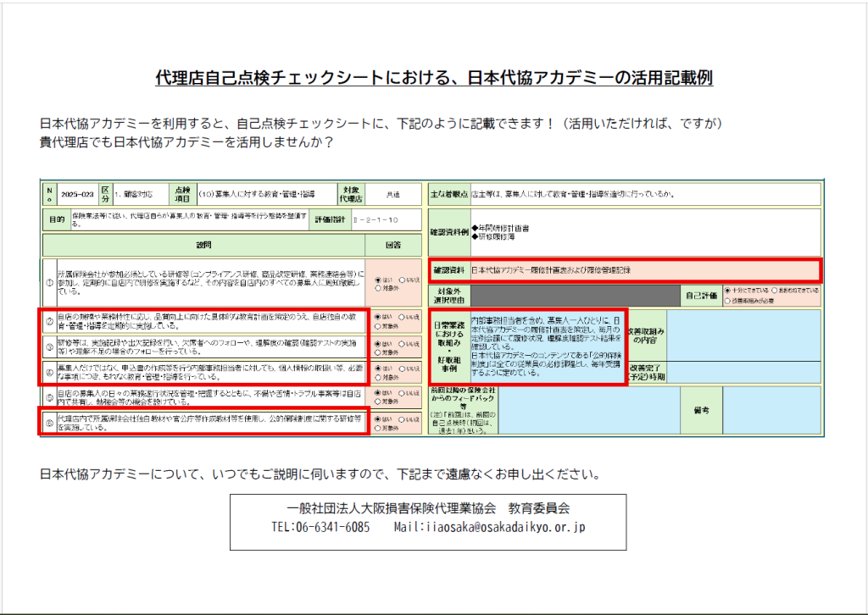Select はい for question ④ on internal clerical staff
Image resolution: width=868 pixels, height=615 pixels.
pyautogui.click(x=378, y=368)
